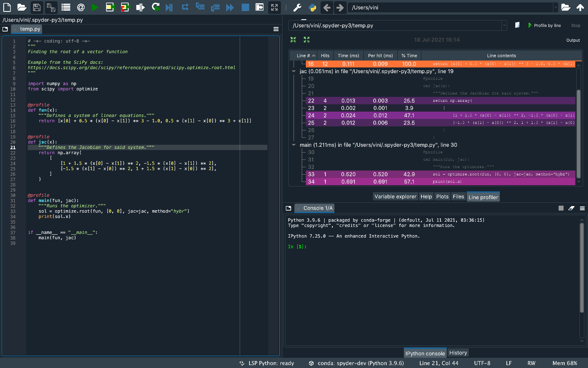Image resolution: width=588 pixels, height=368 pixels.
Task: Collapse the jac function profiling results
Action: coord(294,71)
